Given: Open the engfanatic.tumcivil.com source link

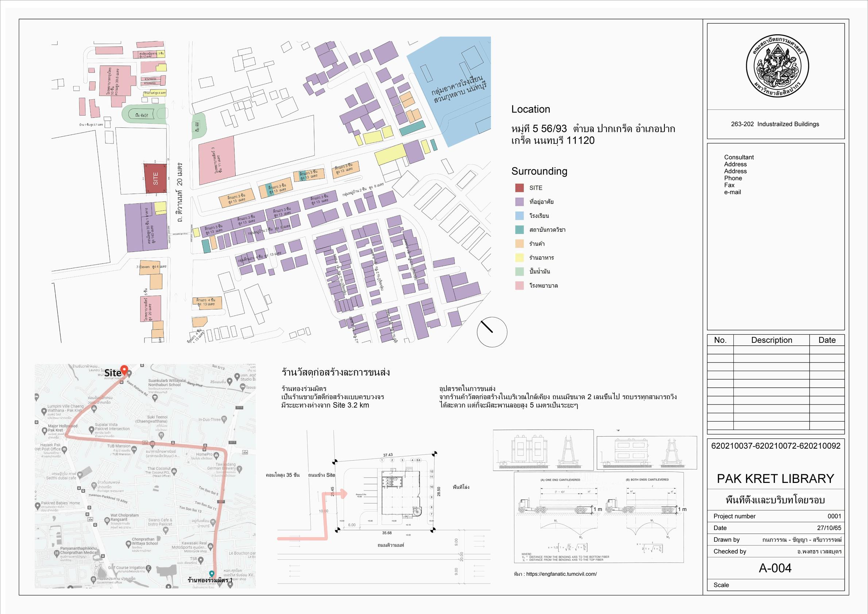Looking at the screenshot, I should tap(561, 574).
